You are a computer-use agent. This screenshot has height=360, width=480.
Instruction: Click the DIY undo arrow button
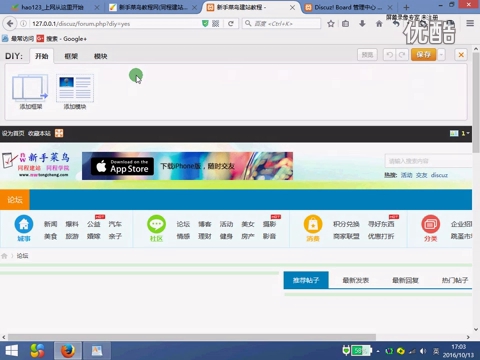coord(389,55)
